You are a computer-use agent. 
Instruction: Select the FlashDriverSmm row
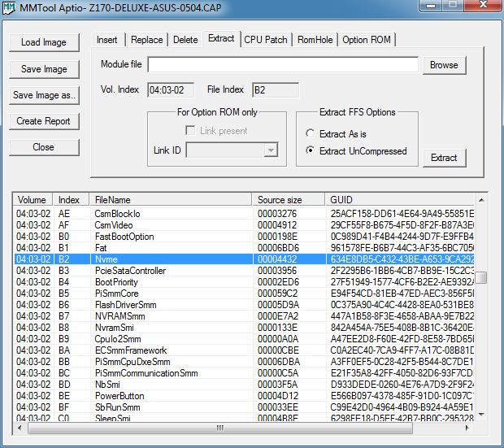coord(245,305)
